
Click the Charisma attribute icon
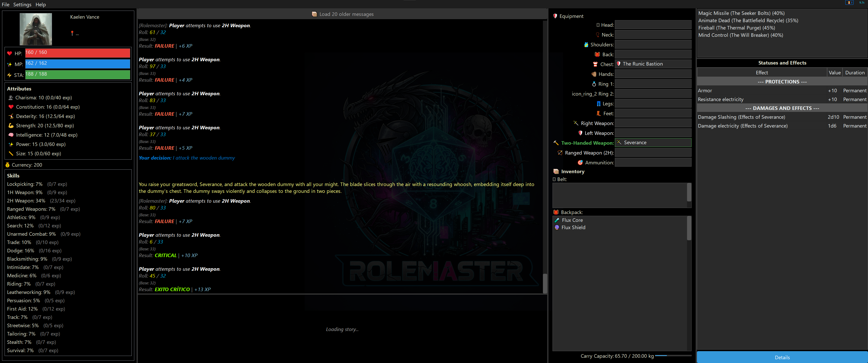(11, 98)
